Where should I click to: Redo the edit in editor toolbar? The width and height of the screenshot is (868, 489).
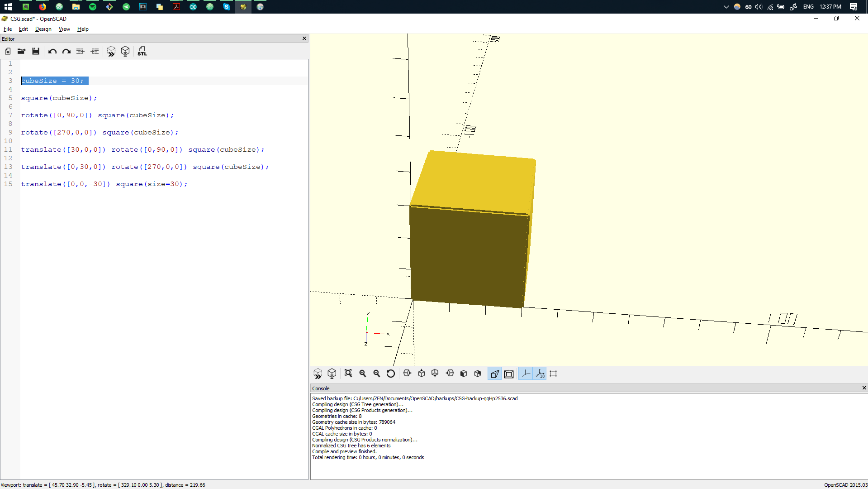(66, 51)
